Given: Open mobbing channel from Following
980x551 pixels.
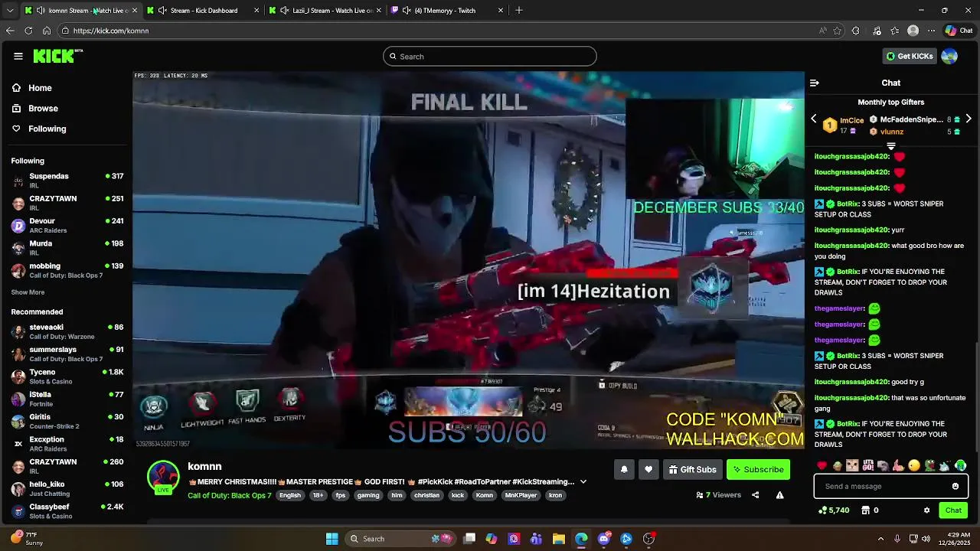Looking at the screenshot, I should point(67,270).
